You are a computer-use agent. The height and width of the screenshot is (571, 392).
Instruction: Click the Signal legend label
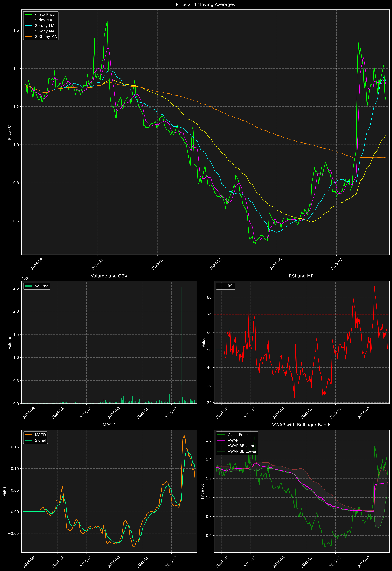[x=41, y=440]
